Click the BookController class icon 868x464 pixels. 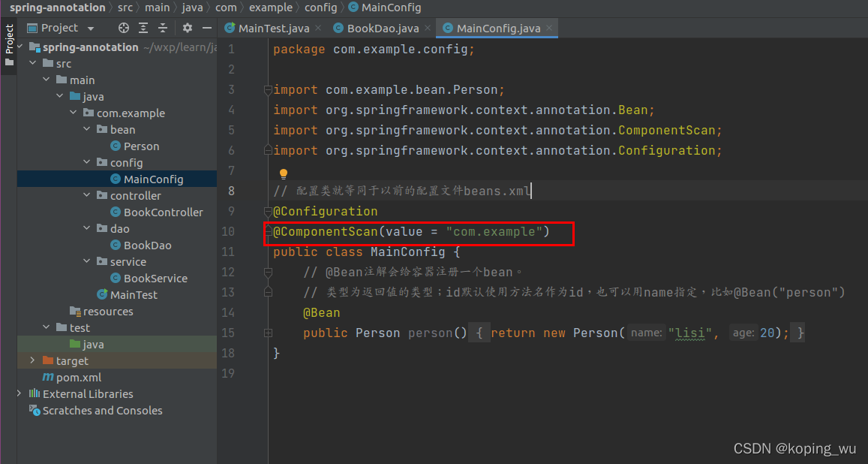pyautogui.click(x=116, y=212)
